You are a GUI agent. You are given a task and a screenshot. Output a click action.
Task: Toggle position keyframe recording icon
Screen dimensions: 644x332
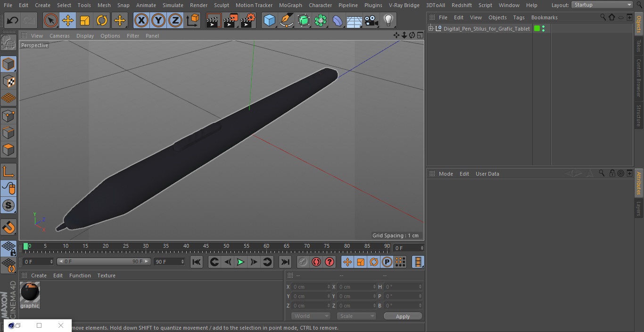click(x=347, y=262)
